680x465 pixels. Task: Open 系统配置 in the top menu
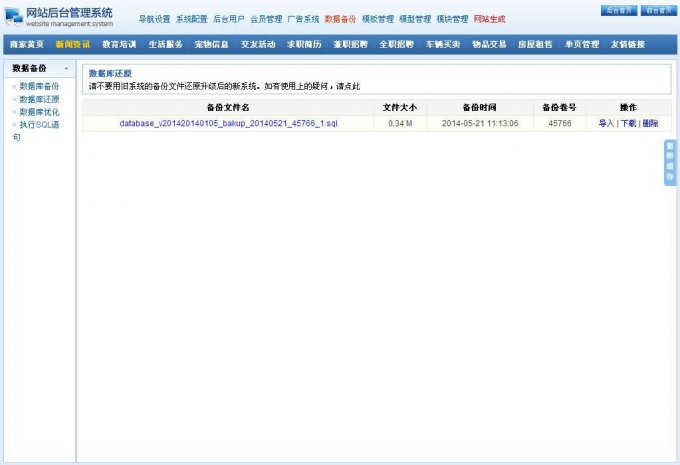(x=192, y=19)
